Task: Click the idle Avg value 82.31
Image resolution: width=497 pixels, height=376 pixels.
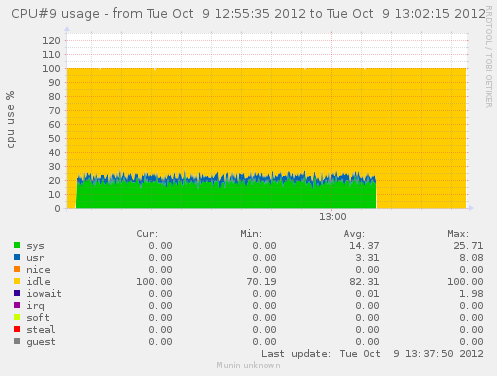Action: pyautogui.click(x=364, y=282)
